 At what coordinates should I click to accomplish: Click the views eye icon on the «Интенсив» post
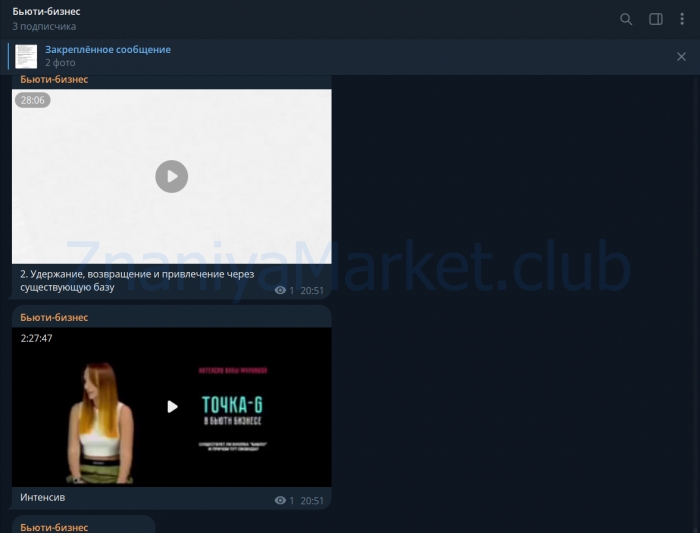(x=280, y=500)
